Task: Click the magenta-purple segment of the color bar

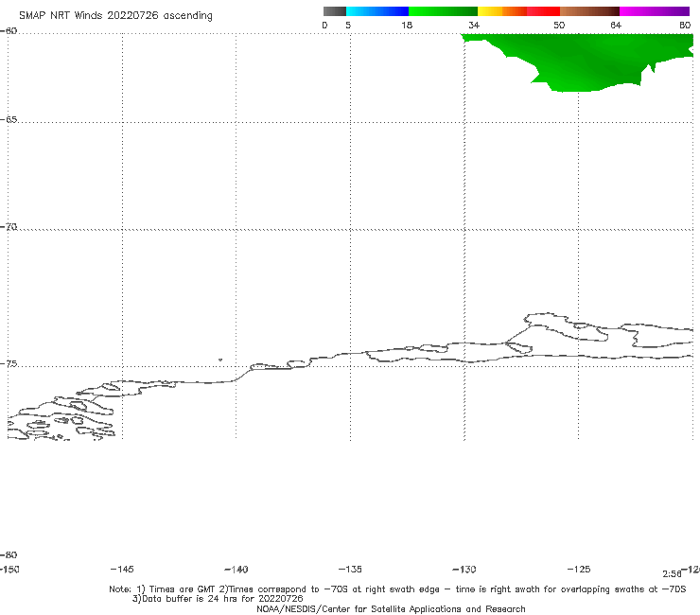Action: click(655, 11)
